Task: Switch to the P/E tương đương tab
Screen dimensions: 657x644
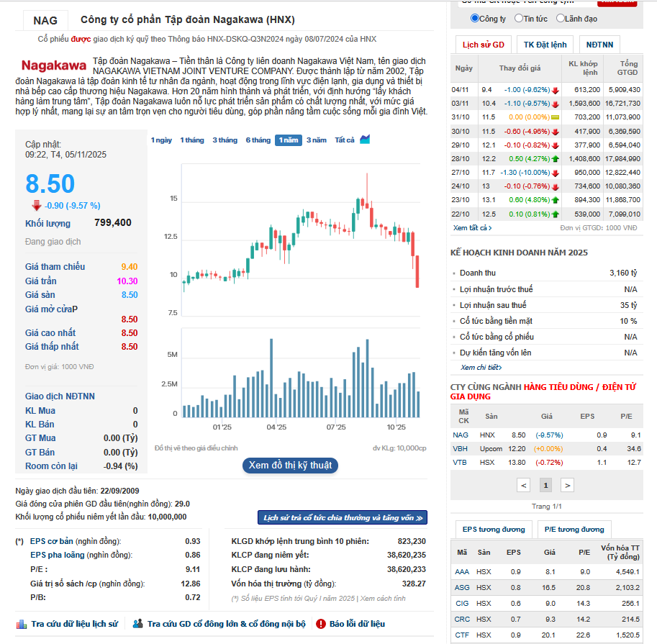Action: pos(574,529)
